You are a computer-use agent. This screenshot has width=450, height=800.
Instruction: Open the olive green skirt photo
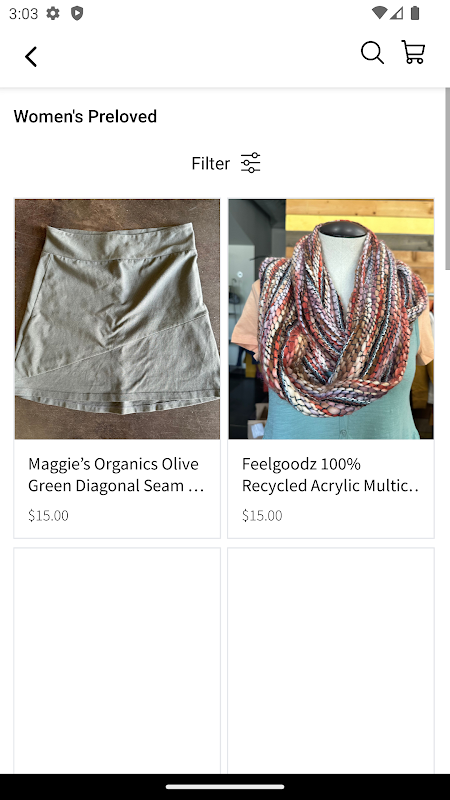pos(117,319)
